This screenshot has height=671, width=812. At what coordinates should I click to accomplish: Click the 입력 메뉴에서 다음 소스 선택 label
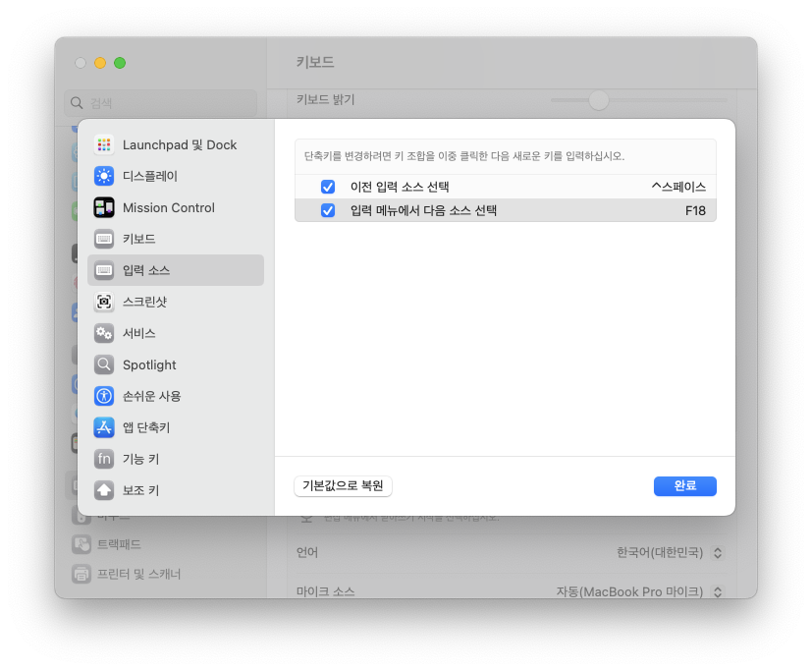423,210
